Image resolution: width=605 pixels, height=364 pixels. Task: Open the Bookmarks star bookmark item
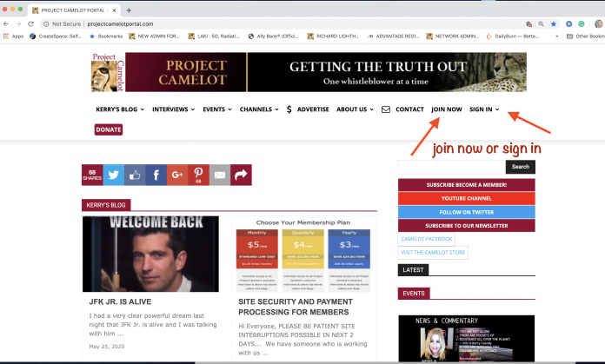pos(106,36)
